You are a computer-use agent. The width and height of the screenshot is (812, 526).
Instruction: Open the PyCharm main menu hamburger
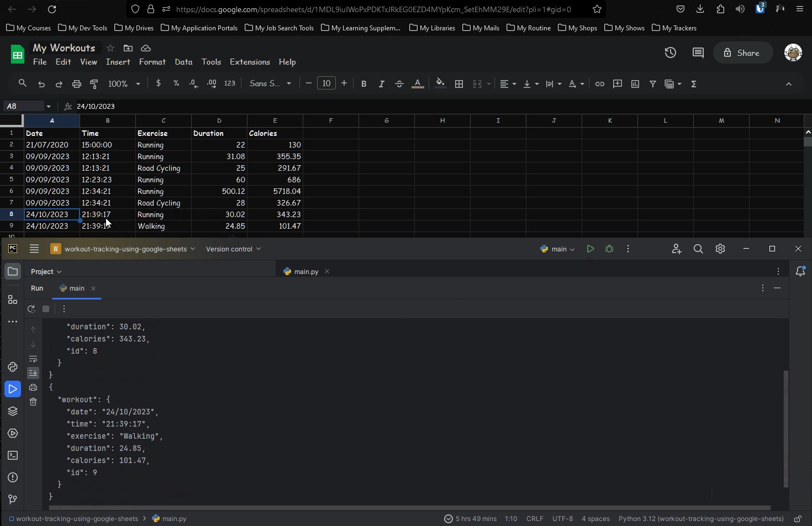(34, 249)
